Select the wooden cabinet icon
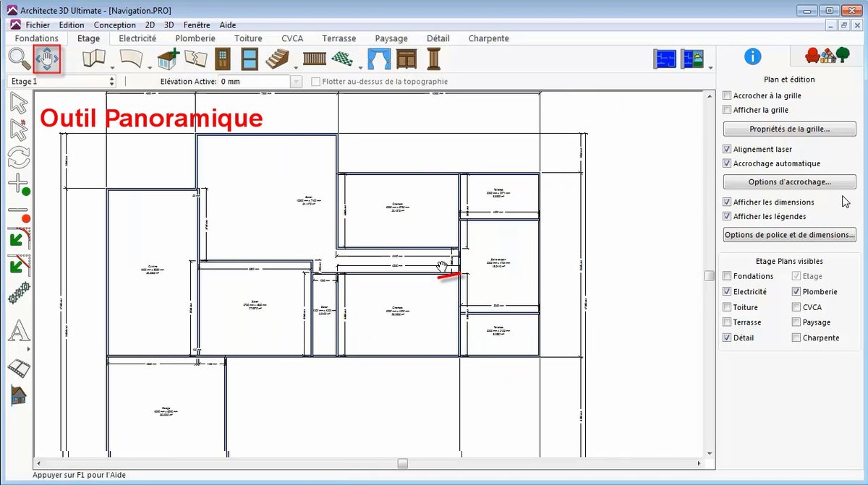 [407, 59]
